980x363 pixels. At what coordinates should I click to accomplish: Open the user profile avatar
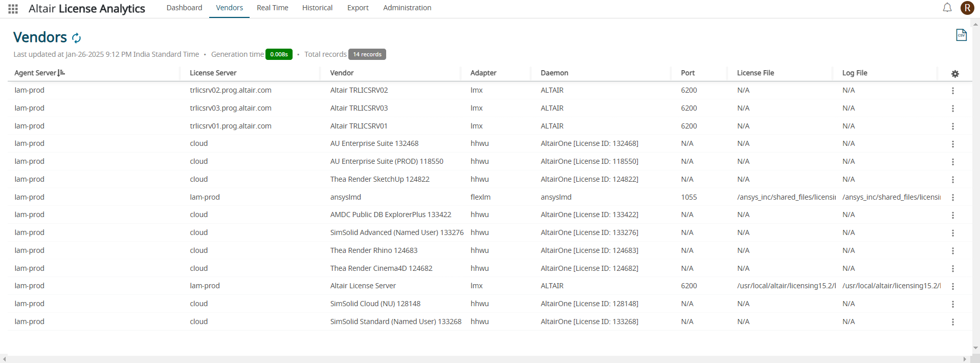click(x=967, y=8)
